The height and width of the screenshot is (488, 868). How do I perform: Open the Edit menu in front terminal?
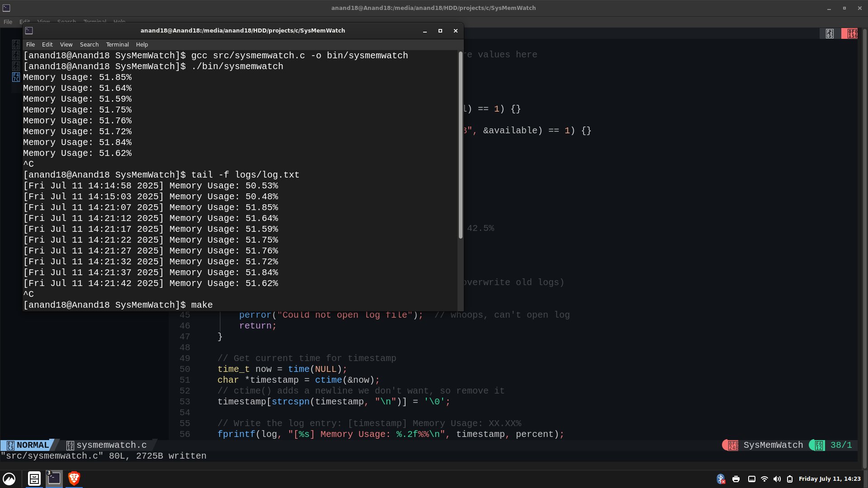tap(47, 44)
